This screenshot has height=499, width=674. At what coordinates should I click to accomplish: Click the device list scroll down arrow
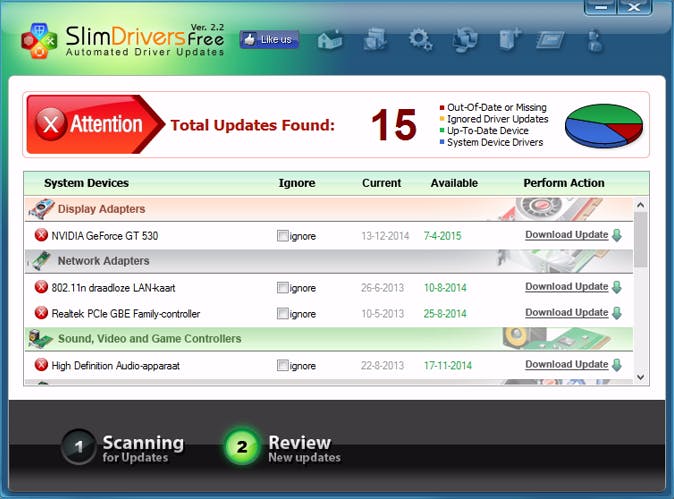(x=640, y=377)
